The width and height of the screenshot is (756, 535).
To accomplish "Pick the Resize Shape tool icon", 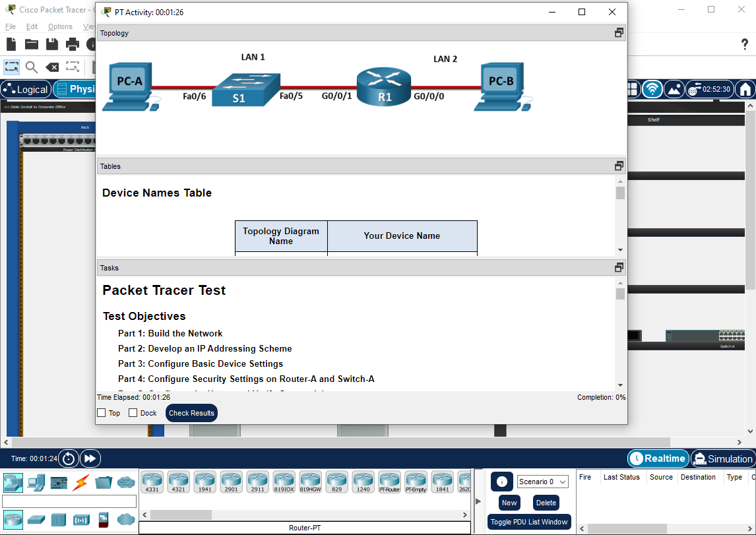I will point(73,67).
